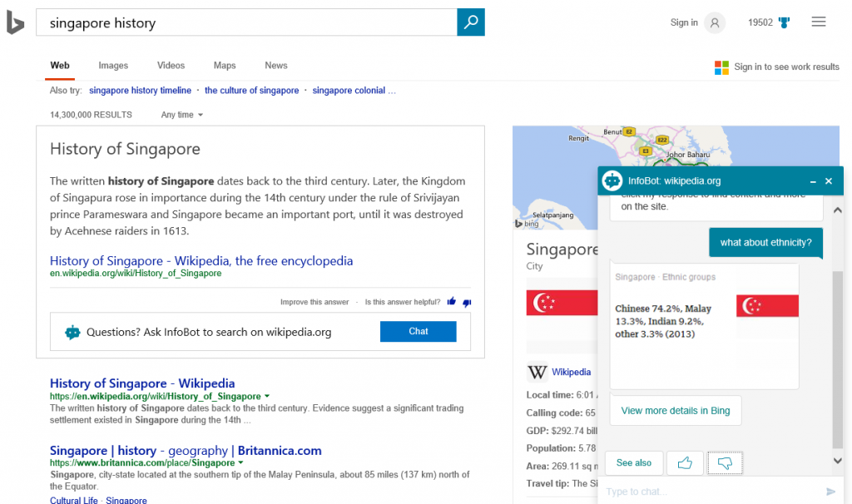Click Singapore flag in the knowledge panel

tap(562, 303)
